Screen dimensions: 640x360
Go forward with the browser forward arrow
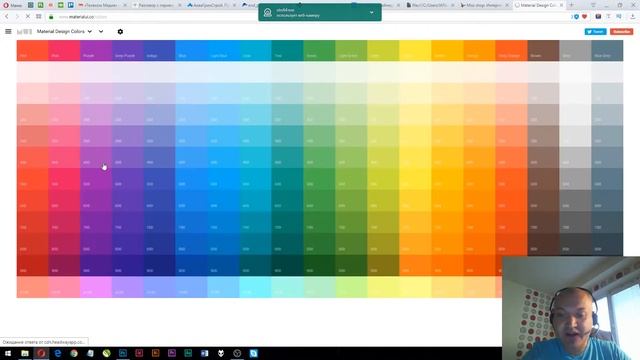(x=17, y=17)
